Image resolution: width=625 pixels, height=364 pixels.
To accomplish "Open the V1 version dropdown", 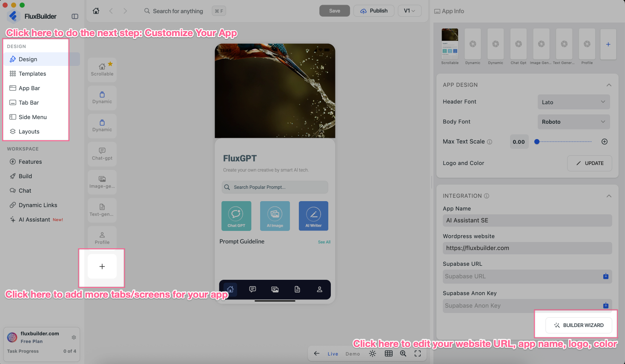I will point(410,11).
